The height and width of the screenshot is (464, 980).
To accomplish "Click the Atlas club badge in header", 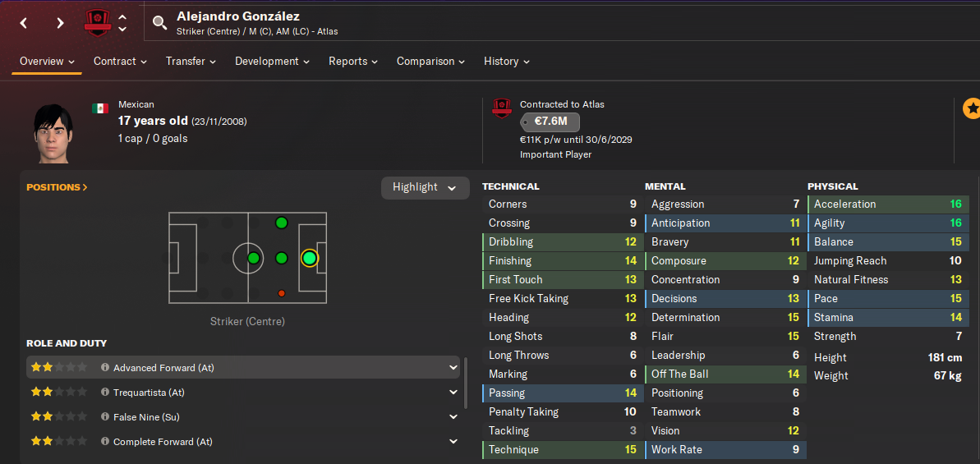I will (x=98, y=23).
